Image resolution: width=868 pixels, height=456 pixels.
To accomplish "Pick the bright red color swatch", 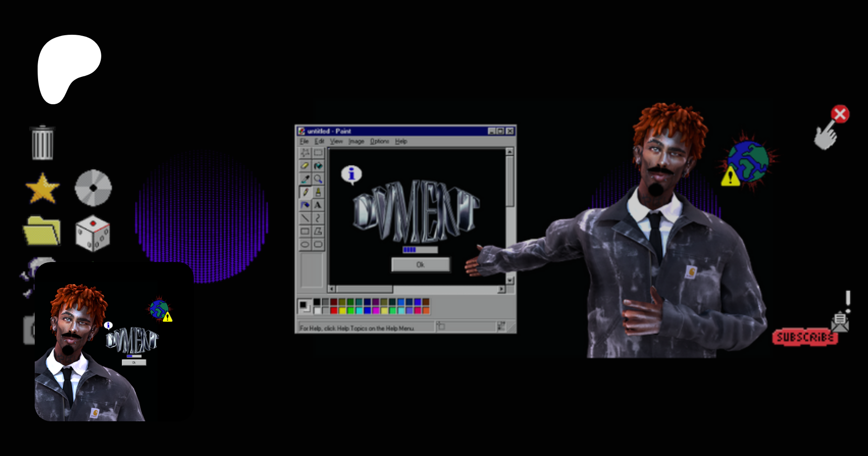I will 334,310.
